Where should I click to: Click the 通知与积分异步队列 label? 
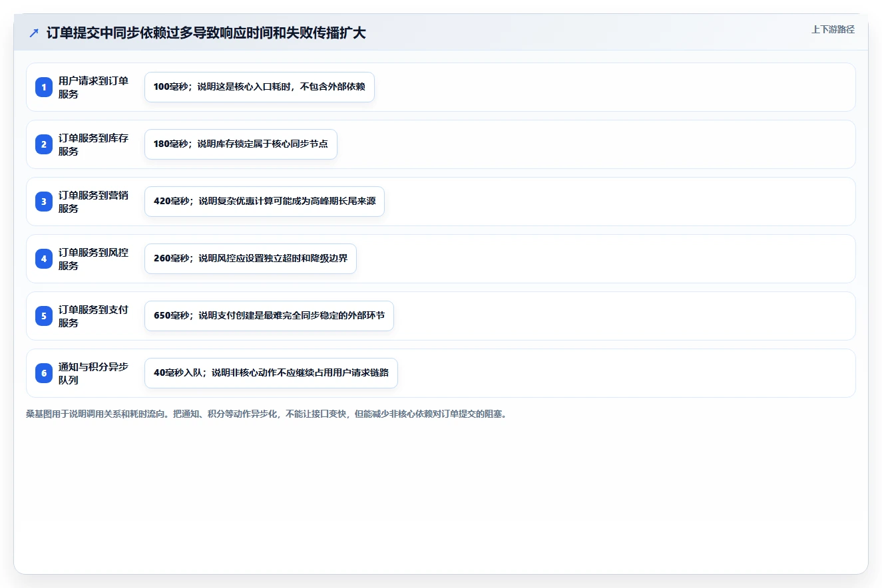tap(93, 373)
